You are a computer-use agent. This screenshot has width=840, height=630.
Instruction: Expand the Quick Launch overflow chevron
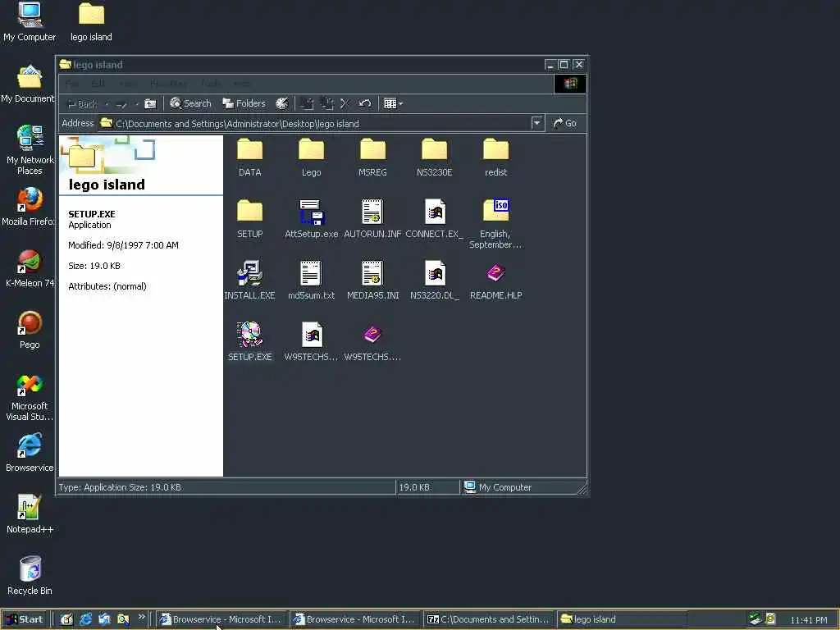coord(141,617)
